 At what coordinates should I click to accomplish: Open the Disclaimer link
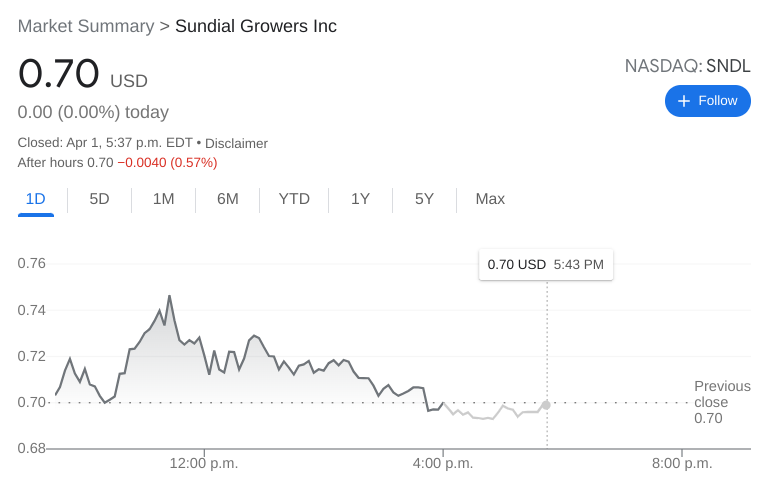click(x=236, y=143)
